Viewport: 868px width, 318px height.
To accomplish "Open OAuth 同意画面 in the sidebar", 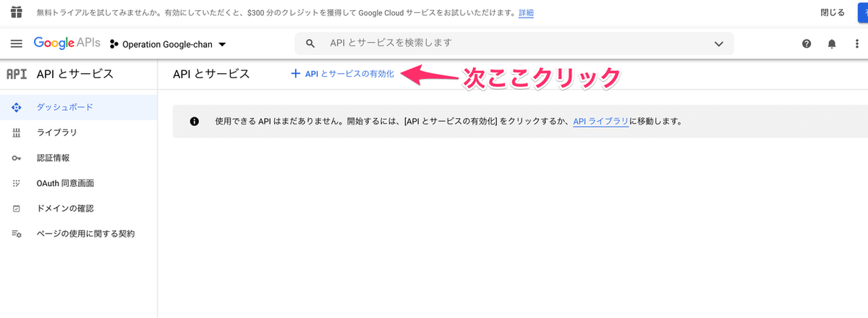I will pos(78,183).
